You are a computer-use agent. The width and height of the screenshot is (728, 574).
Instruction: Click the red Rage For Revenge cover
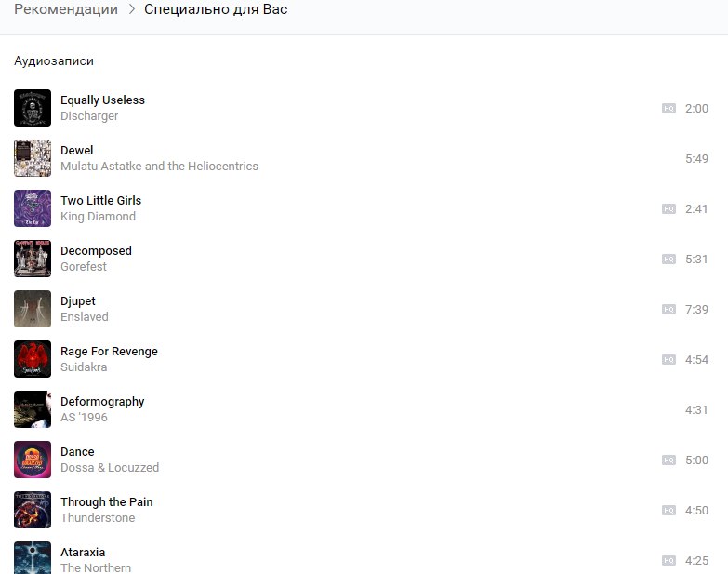click(x=33, y=359)
